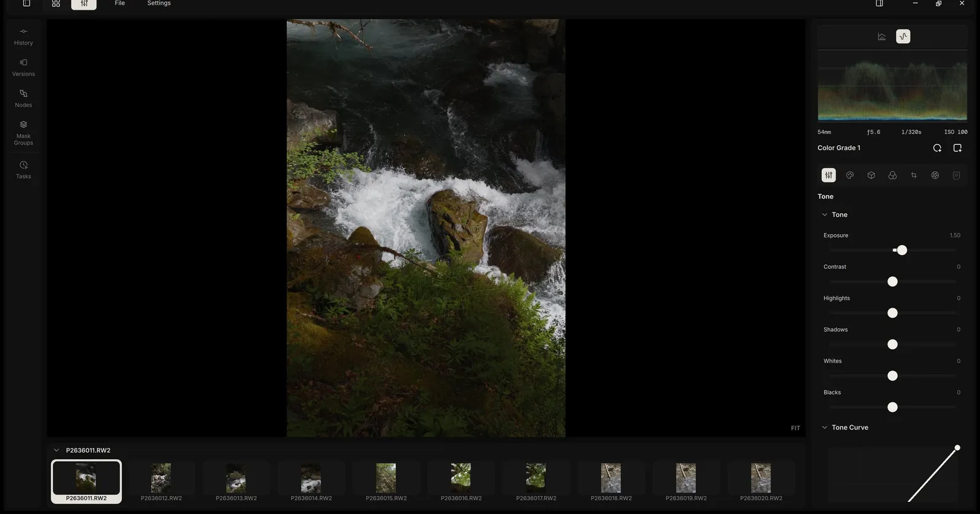Show the waveform scope view
The height and width of the screenshot is (514, 980).
(903, 37)
